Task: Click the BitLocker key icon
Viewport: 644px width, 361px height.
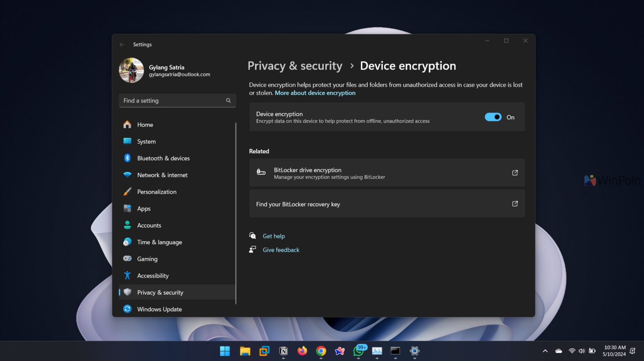Action: click(x=260, y=172)
